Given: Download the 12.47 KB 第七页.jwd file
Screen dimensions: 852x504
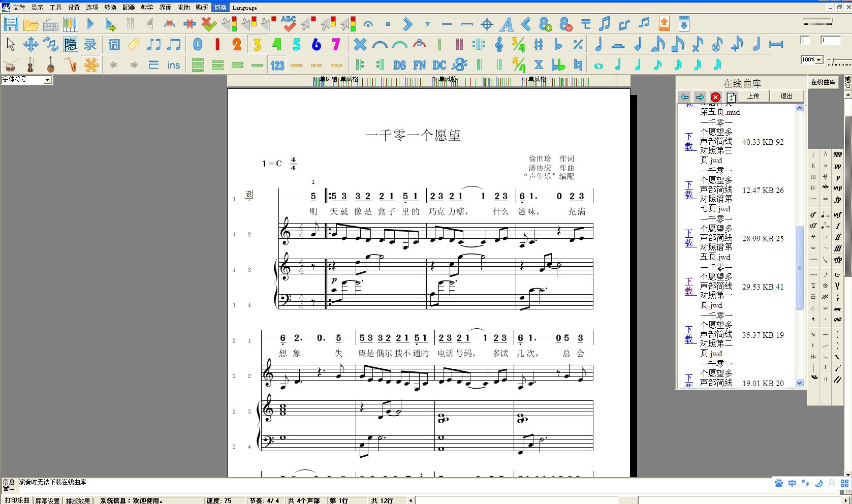Looking at the screenshot, I should tap(689, 190).
